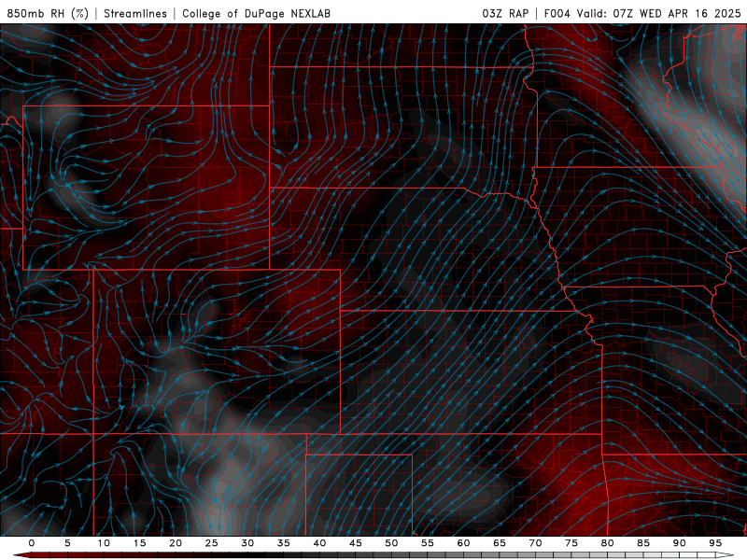Click the "Streamlines" label in header
This screenshot has width=747, height=560.
click(x=135, y=13)
